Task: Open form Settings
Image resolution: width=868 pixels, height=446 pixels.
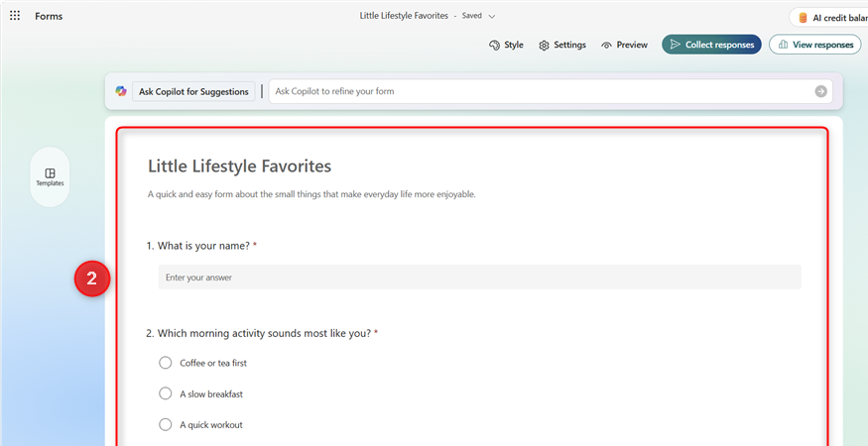Action: coord(562,45)
